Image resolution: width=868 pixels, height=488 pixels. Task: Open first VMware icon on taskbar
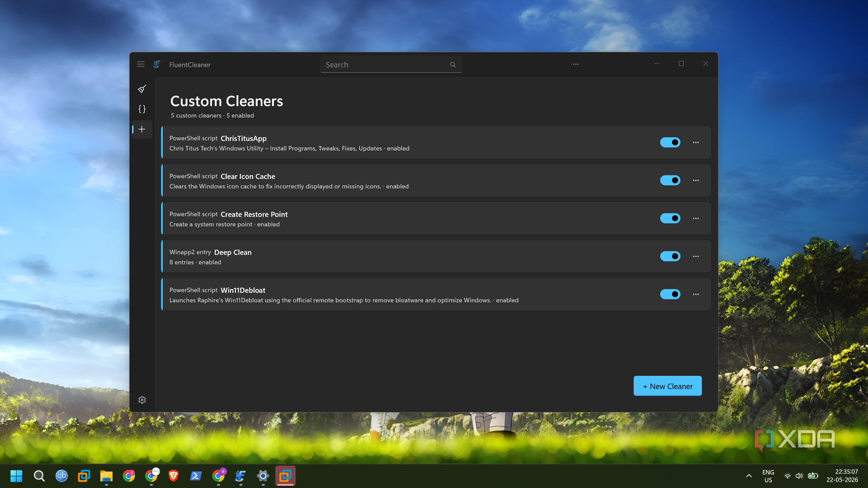[x=84, y=476]
